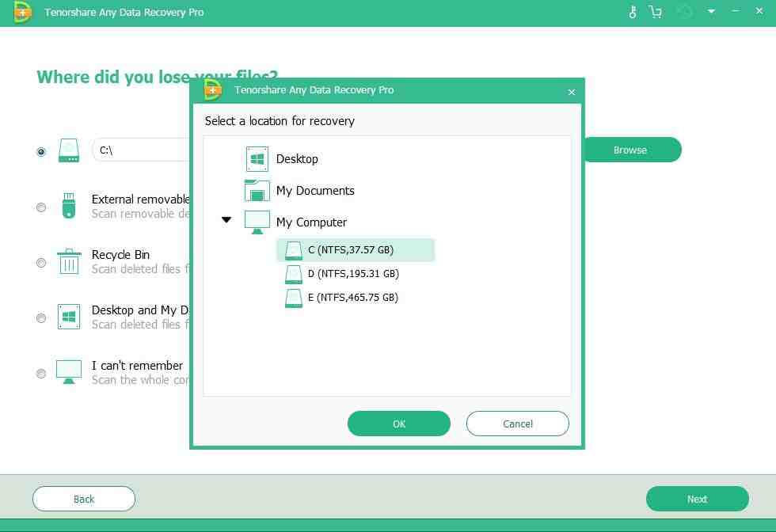Click the hard drive icon beside C:\ field
Screen dimensions: 776x532
69,150
